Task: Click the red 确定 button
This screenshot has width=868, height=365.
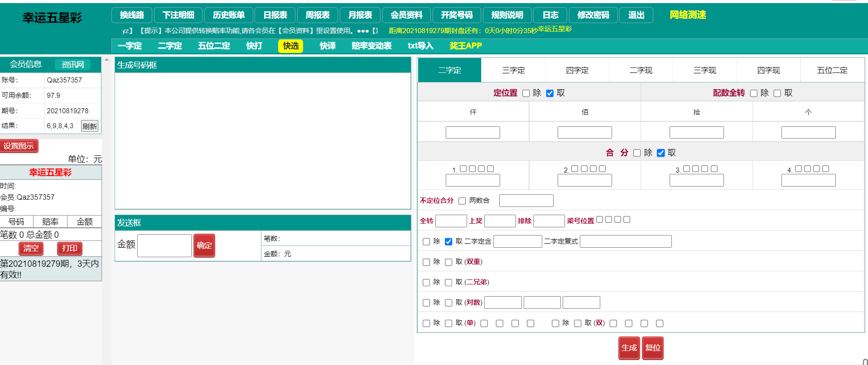Action: coord(204,245)
